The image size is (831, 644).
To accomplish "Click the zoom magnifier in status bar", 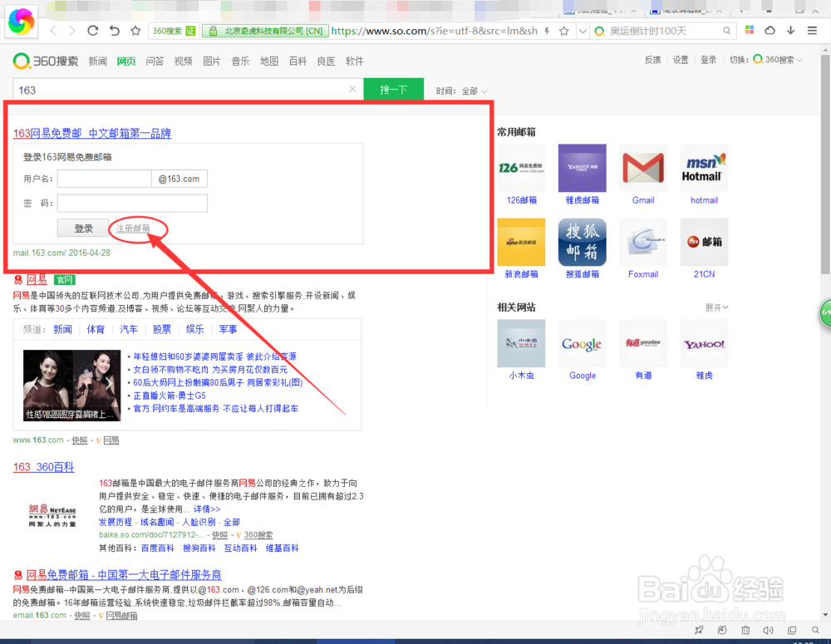I will pos(815,630).
